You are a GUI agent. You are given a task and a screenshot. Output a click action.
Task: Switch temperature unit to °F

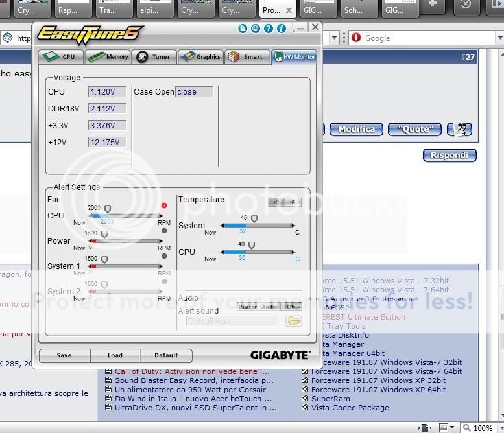(293, 202)
